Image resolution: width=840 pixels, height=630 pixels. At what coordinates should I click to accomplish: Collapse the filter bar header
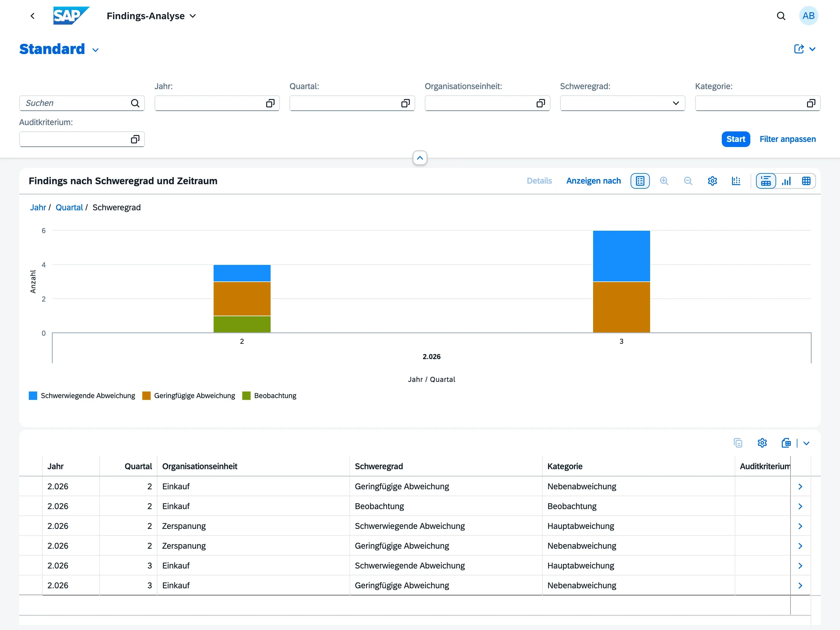420,158
